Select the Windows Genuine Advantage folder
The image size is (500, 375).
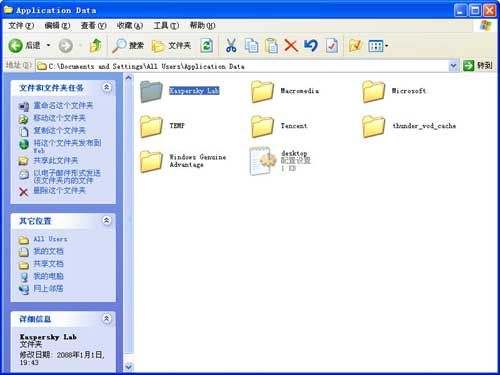[183, 161]
